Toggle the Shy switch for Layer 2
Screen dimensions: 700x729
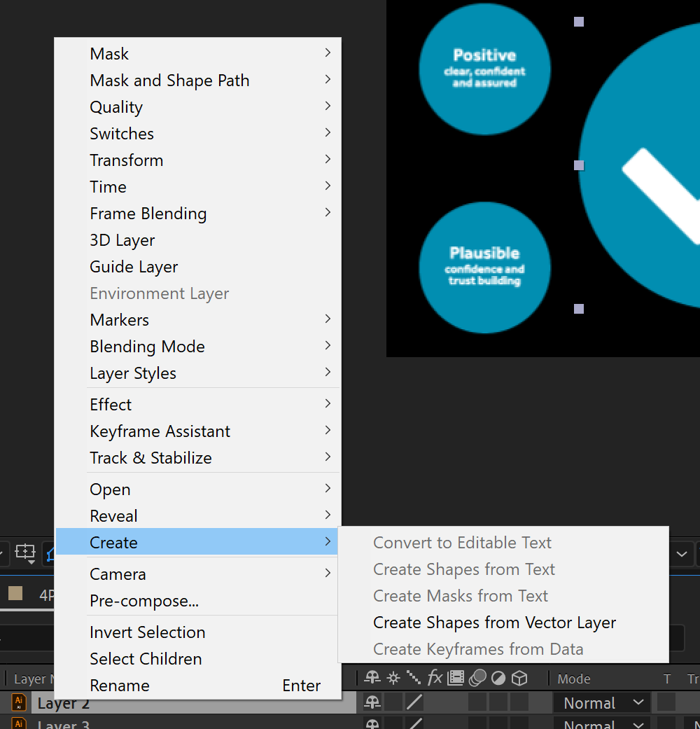point(372,702)
